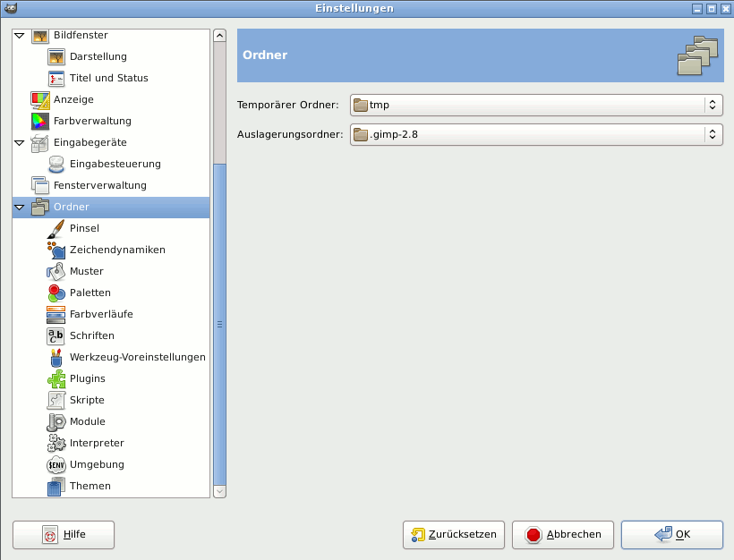The height and width of the screenshot is (560, 734).
Task: Open the Plugins puzzle-piece icon
Action: [55, 378]
